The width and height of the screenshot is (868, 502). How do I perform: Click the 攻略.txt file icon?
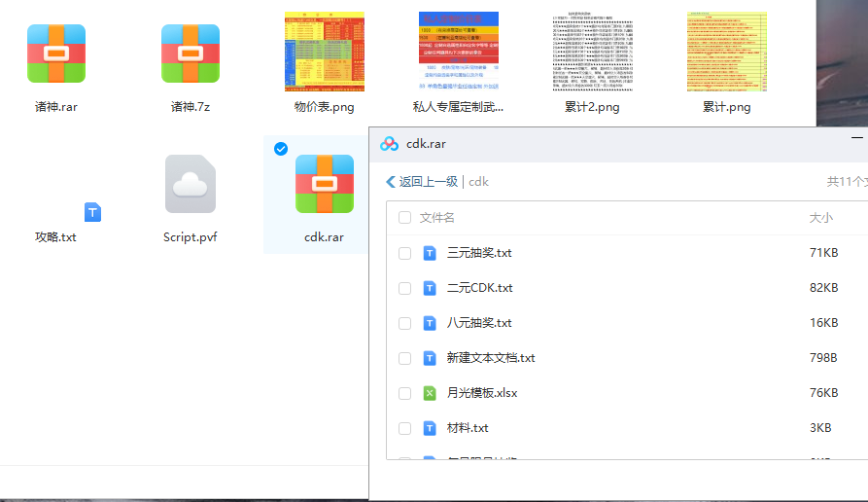92,212
